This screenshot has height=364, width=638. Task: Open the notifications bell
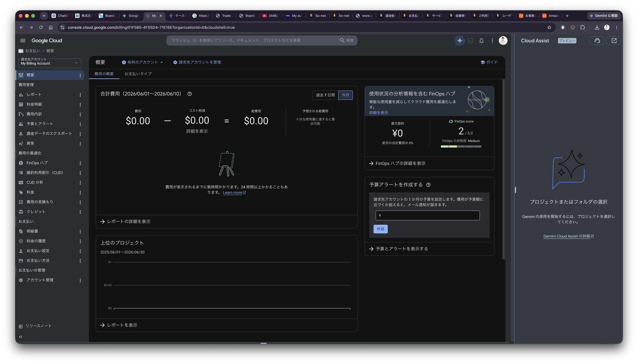point(481,41)
